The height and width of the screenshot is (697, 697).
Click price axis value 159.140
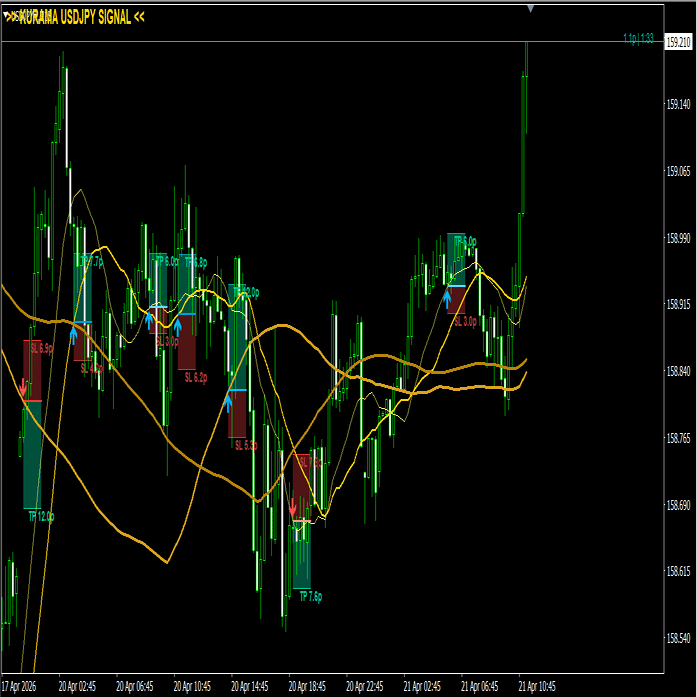pos(678,104)
